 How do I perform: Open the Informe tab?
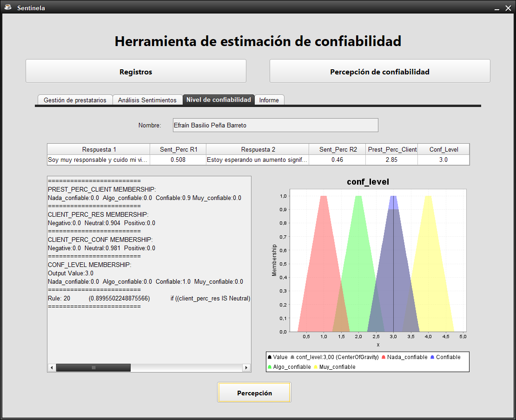pyautogui.click(x=269, y=100)
